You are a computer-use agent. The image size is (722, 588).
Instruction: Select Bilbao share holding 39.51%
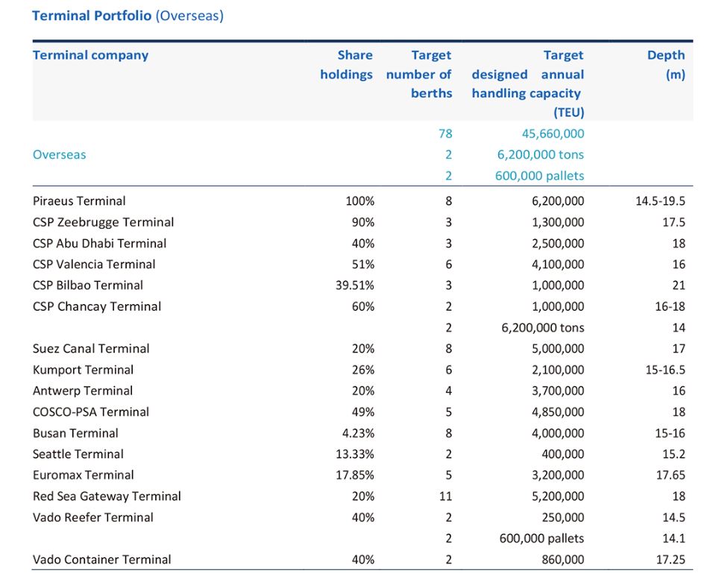point(355,285)
